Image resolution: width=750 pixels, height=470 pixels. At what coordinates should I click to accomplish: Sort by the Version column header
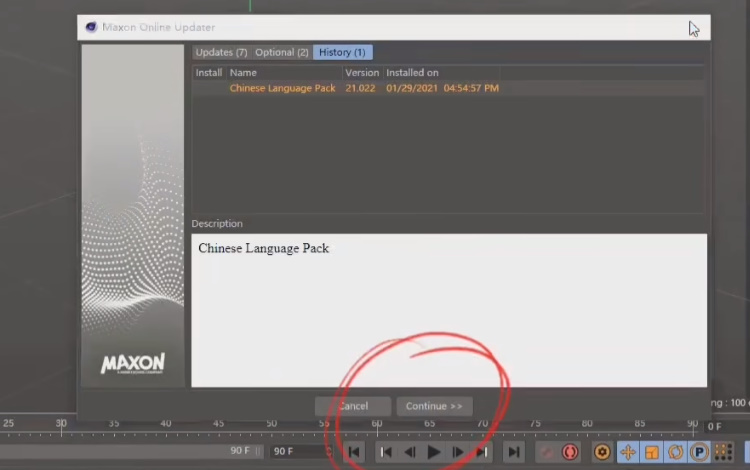coord(362,73)
